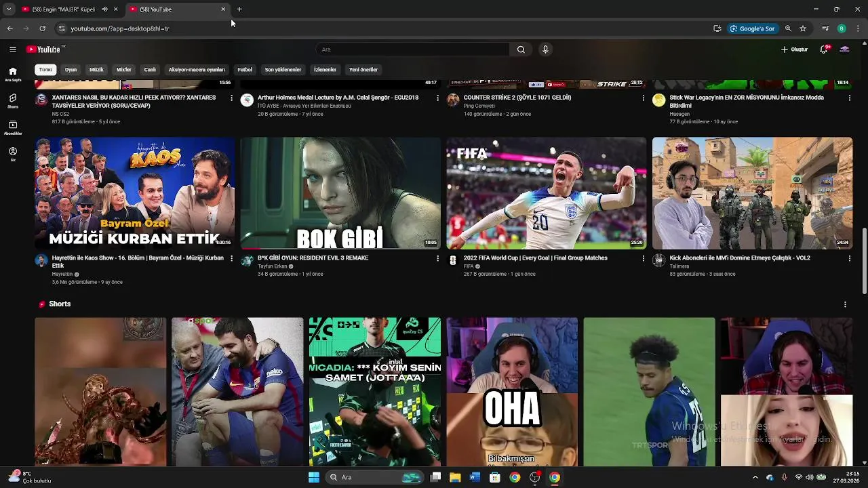The height and width of the screenshot is (488, 868).
Task: Click the search magnifier button
Action: point(521,49)
